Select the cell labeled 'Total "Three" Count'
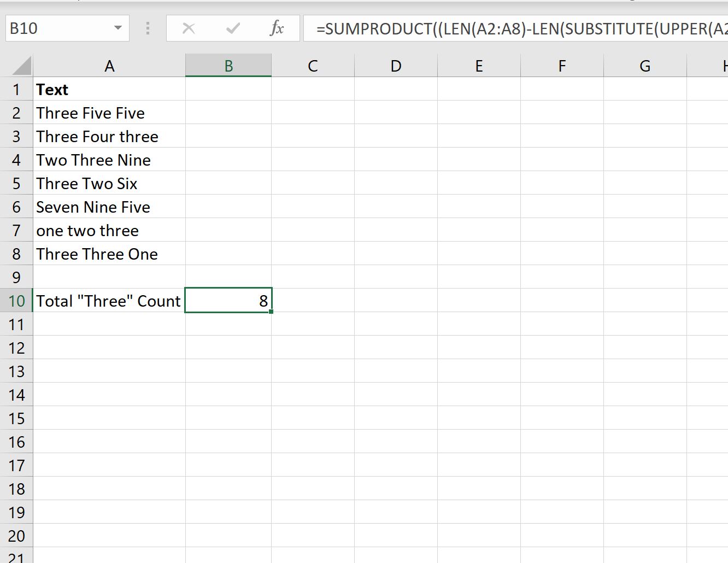728x563 pixels. click(108, 301)
